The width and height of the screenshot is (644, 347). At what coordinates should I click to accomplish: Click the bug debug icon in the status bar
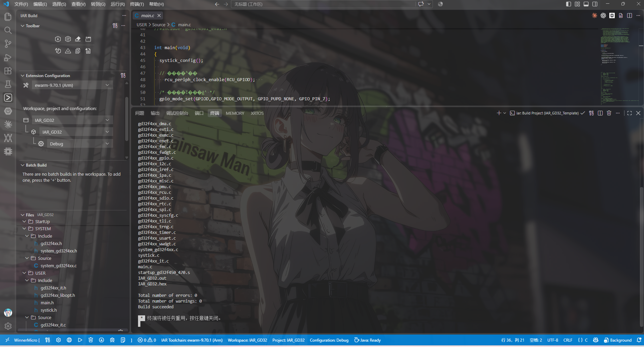(112, 340)
